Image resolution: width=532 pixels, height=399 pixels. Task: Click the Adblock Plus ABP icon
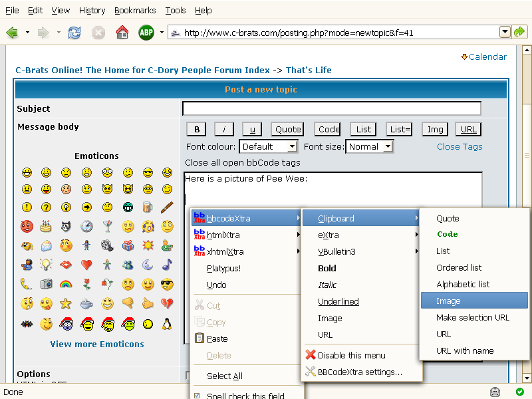click(x=146, y=33)
